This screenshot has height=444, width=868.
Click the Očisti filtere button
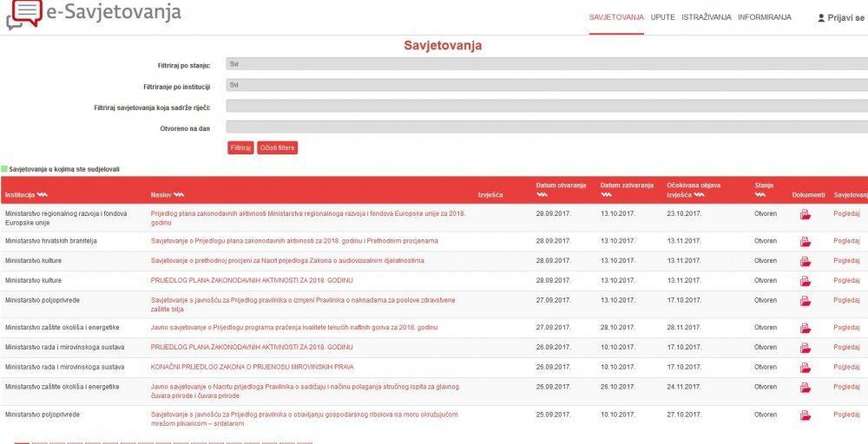278,147
